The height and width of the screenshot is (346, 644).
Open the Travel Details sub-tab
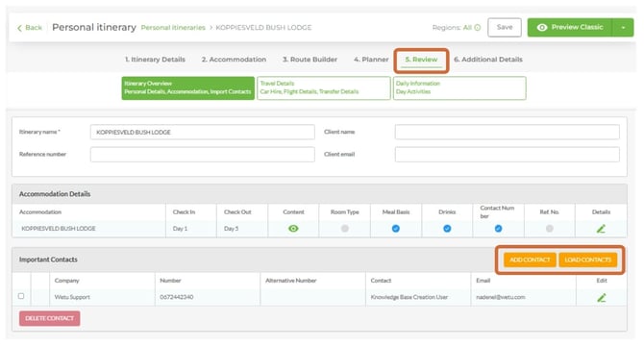(x=324, y=87)
